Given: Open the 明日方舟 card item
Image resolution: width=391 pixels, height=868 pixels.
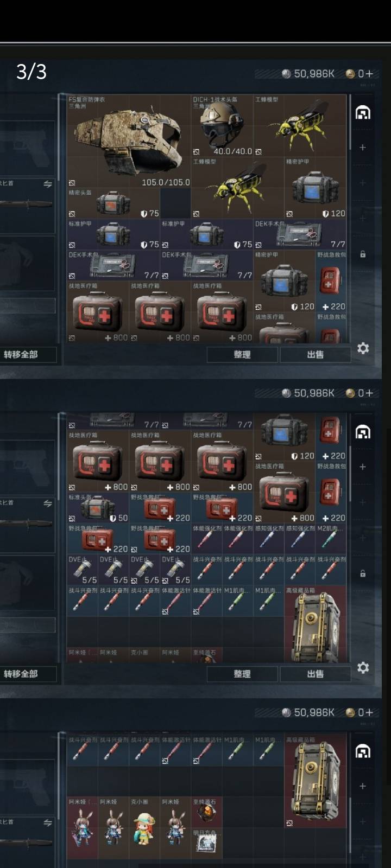Looking at the screenshot, I should [x=206, y=843].
